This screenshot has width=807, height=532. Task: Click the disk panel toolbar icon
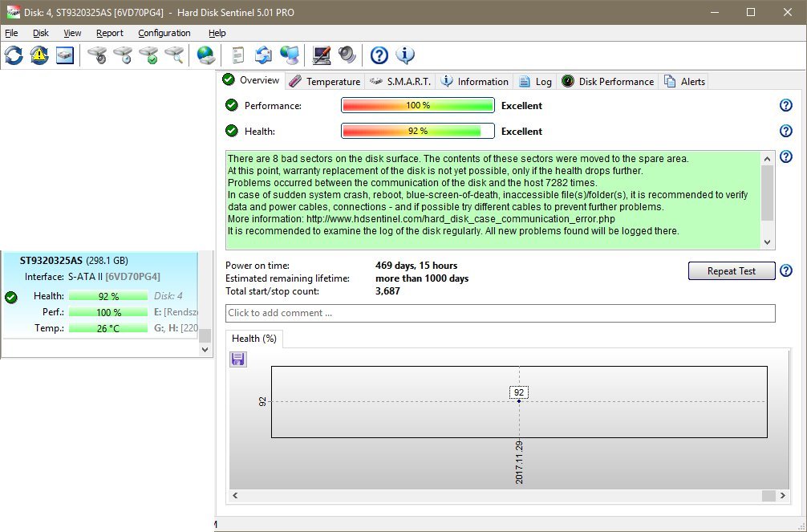(65, 55)
